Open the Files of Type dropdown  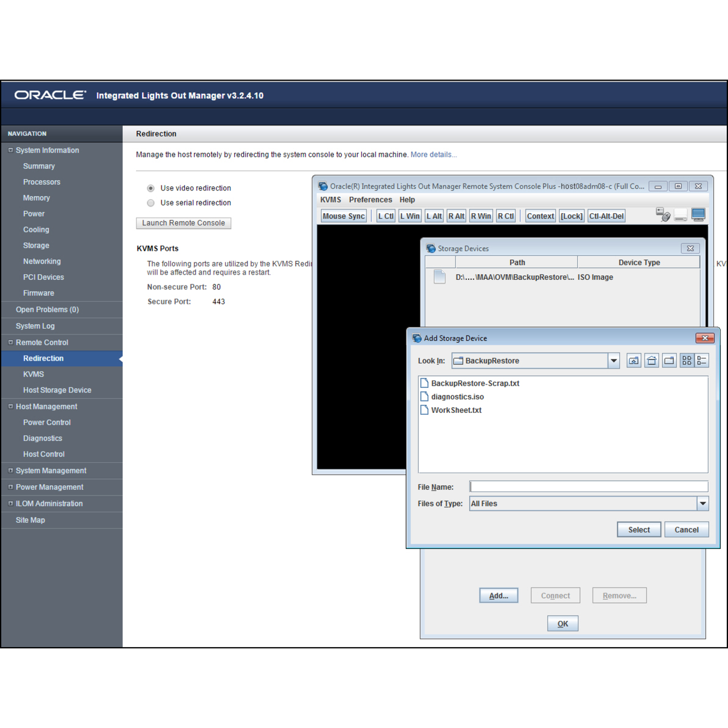[x=703, y=503]
